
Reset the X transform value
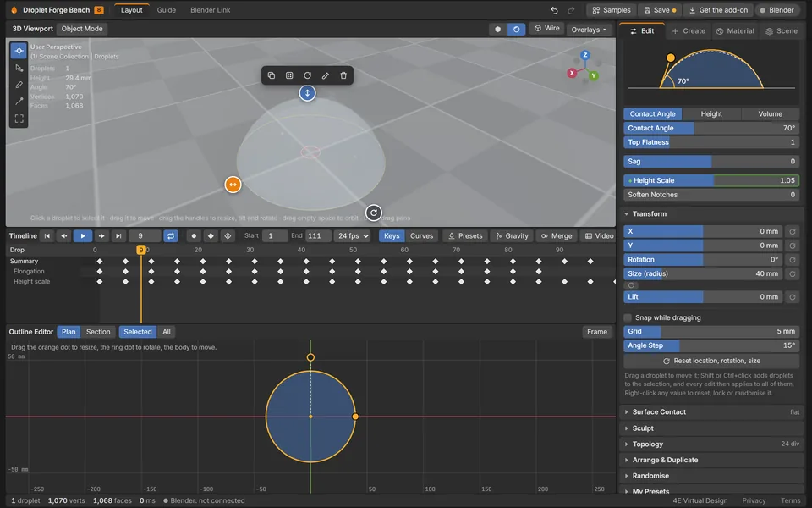point(793,232)
